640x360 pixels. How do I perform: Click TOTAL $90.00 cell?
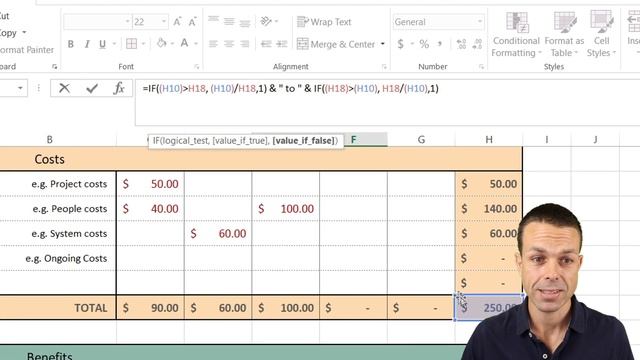[x=150, y=308]
